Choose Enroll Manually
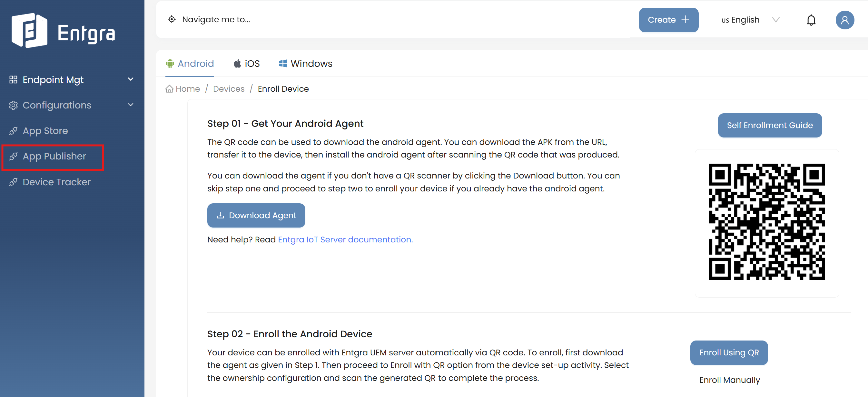Viewport: 868px width, 397px height. 729,380
